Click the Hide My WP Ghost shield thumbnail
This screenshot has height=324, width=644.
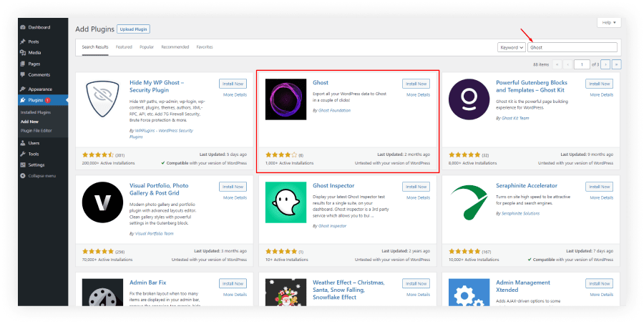pos(102,99)
